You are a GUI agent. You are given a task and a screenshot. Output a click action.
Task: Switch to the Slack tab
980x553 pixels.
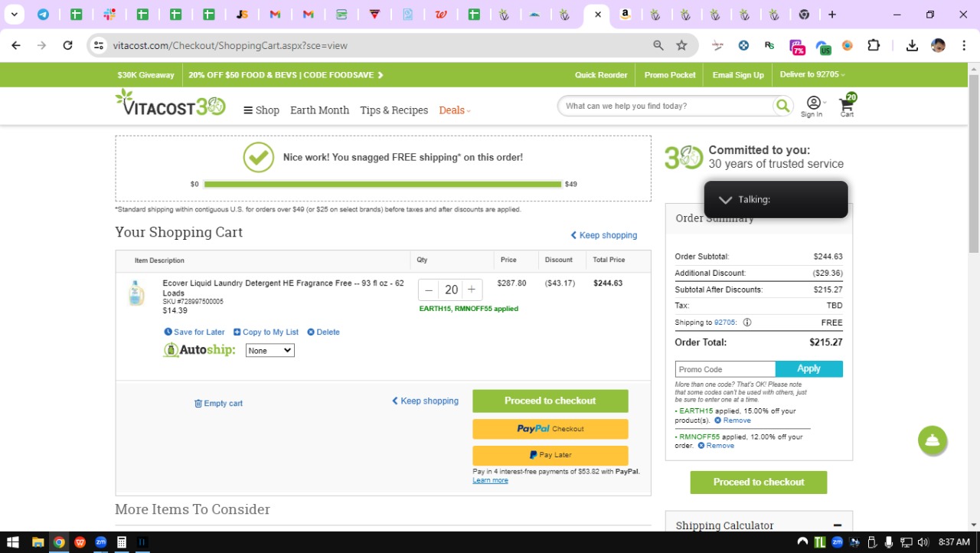[109, 15]
